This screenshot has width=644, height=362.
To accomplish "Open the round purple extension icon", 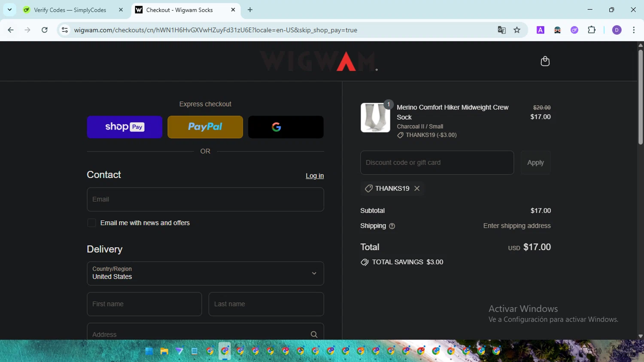I will point(574,30).
